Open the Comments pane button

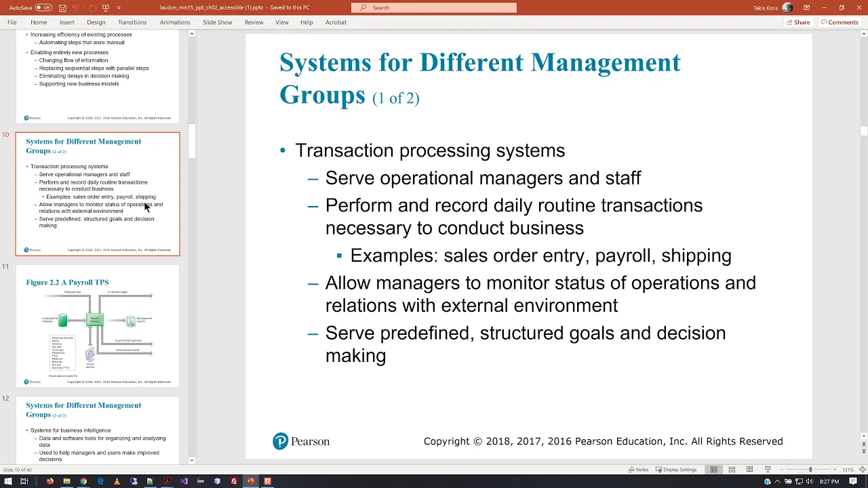[x=840, y=22]
